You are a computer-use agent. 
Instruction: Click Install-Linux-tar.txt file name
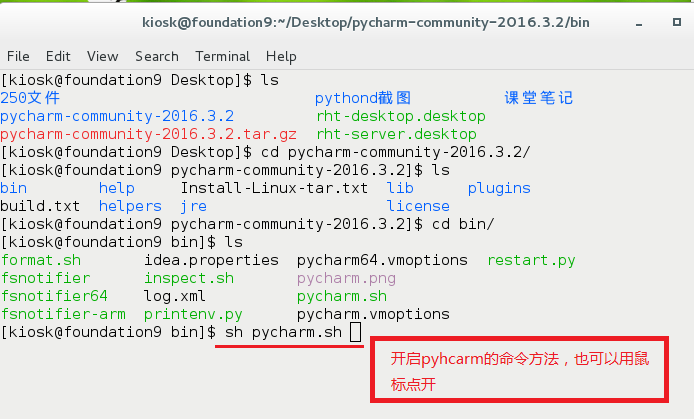[x=274, y=188]
